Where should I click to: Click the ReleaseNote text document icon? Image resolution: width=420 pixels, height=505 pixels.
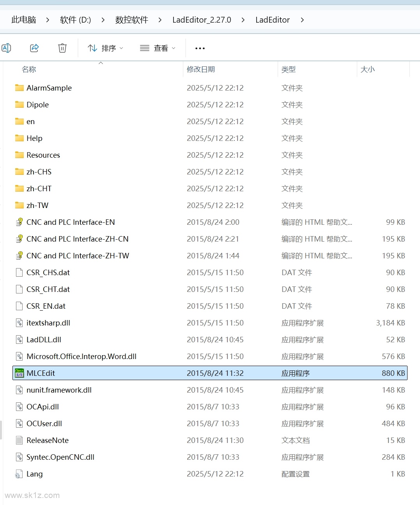19,440
